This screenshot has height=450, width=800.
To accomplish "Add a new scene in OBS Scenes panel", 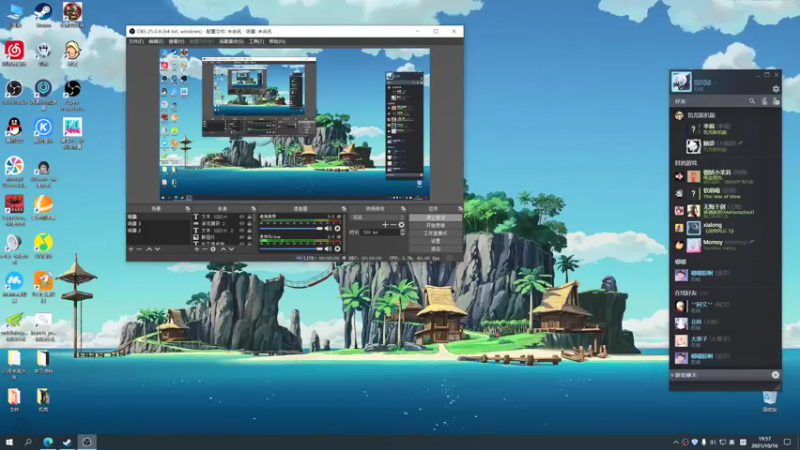I will tap(131, 249).
